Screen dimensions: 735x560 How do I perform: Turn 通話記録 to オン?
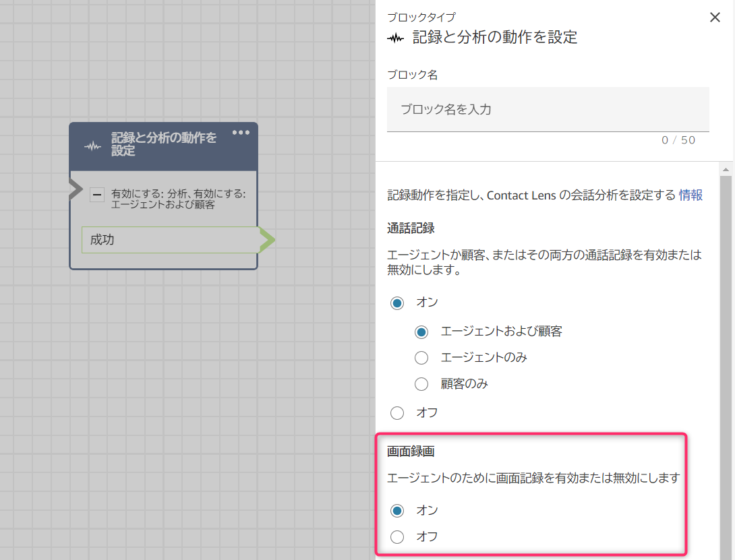[397, 303]
